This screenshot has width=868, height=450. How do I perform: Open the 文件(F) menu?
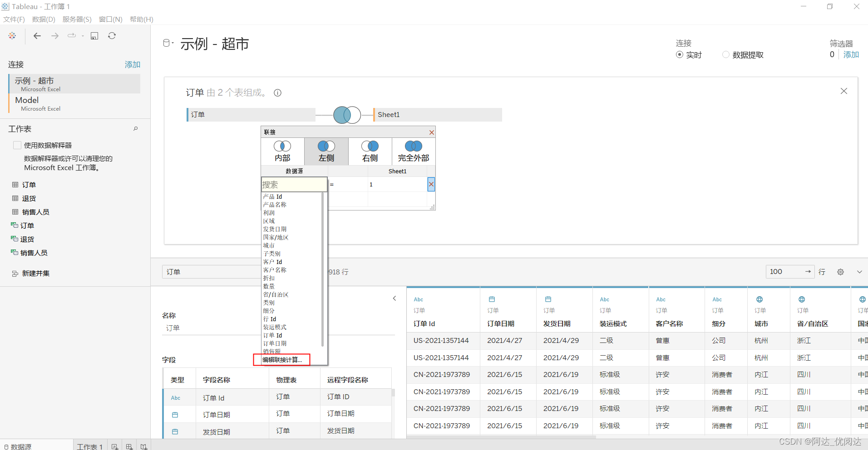pos(14,19)
